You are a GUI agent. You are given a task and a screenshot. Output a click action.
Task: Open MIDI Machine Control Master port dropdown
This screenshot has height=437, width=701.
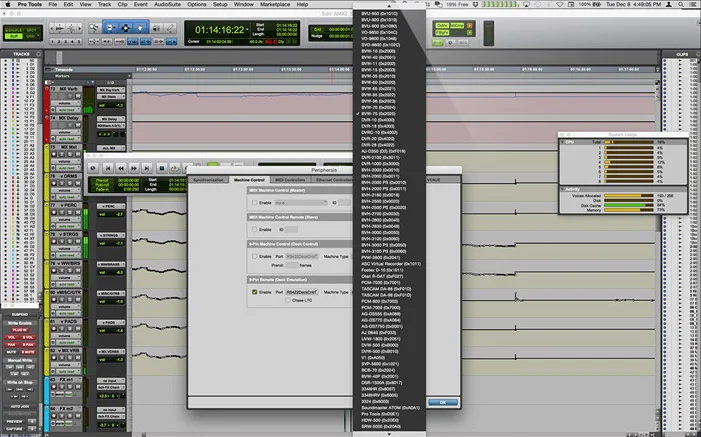tap(300, 203)
